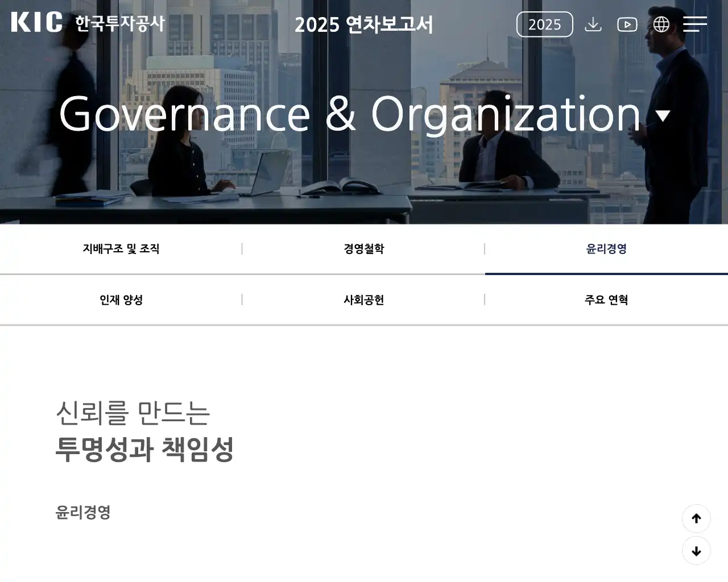Switch to the 지배구조 및 조직 tab
Viewport: 728px width, 582px height.
pos(121,249)
